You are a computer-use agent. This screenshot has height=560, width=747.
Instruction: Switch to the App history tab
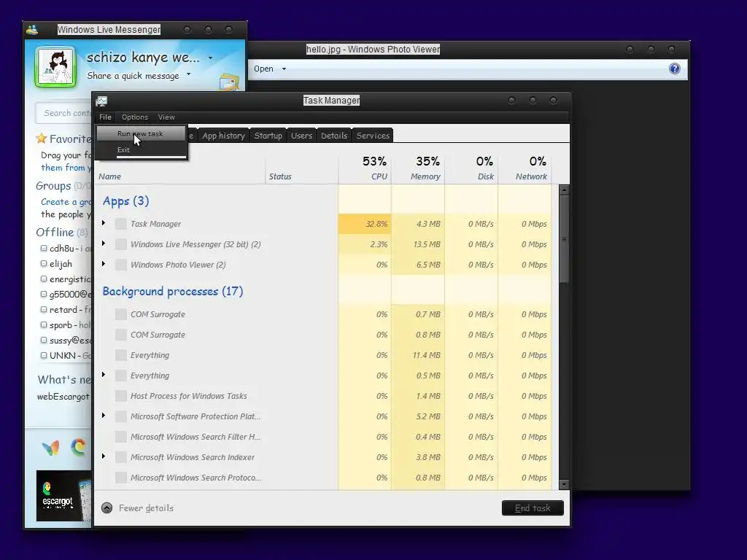pyautogui.click(x=223, y=136)
